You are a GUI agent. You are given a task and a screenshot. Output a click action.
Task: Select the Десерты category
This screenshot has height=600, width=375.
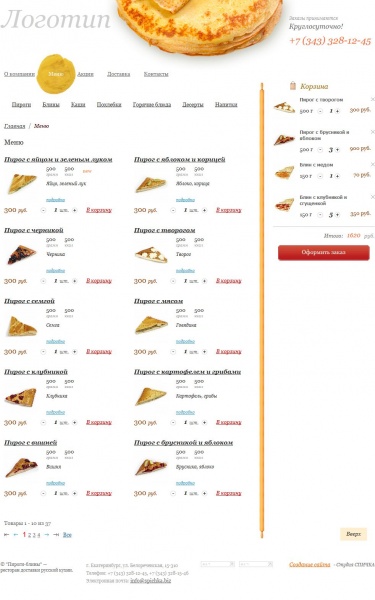pos(192,104)
